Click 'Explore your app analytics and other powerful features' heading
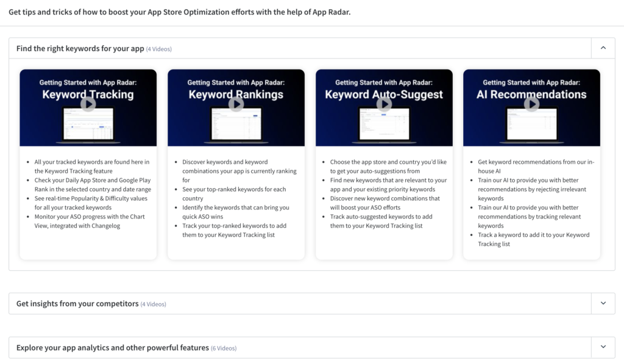Image resolution: width=624 pixels, height=364 pixels. point(113,348)
